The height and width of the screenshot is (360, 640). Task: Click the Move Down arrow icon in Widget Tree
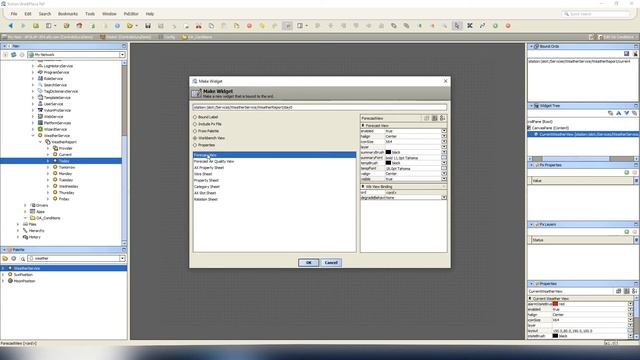click(627, 113)
